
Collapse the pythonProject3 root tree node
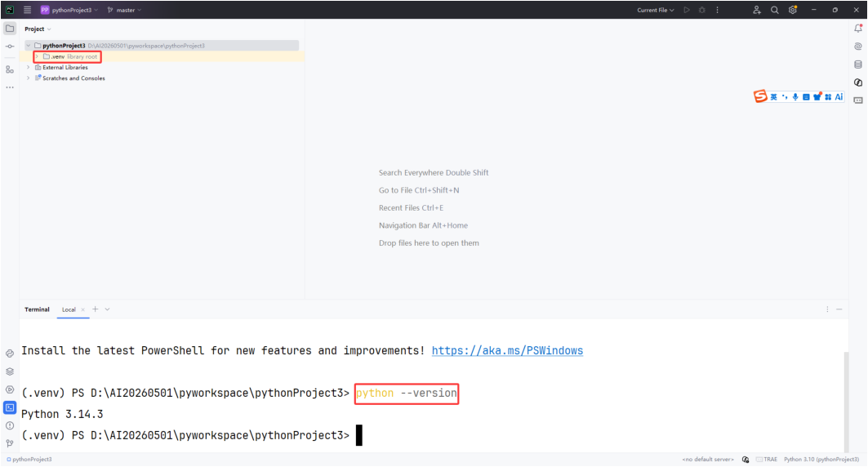[29, 46]
